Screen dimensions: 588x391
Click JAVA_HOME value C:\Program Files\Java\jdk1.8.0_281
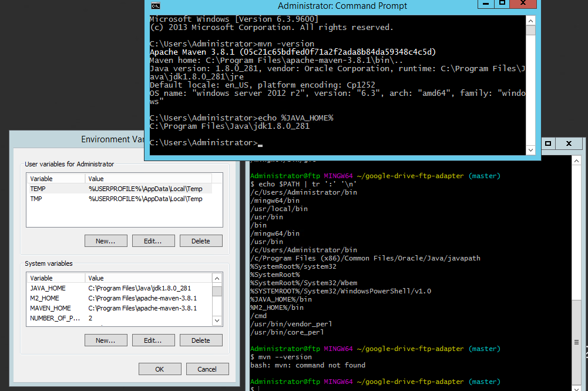coord(139,288)
